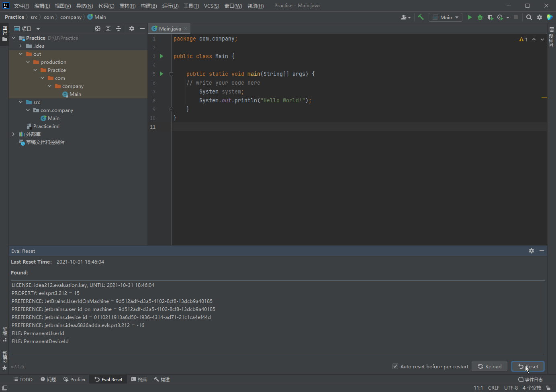The width and height of the screenshot is (556, 392).
Task: Collapse the out folder
Action: point(20,54)
